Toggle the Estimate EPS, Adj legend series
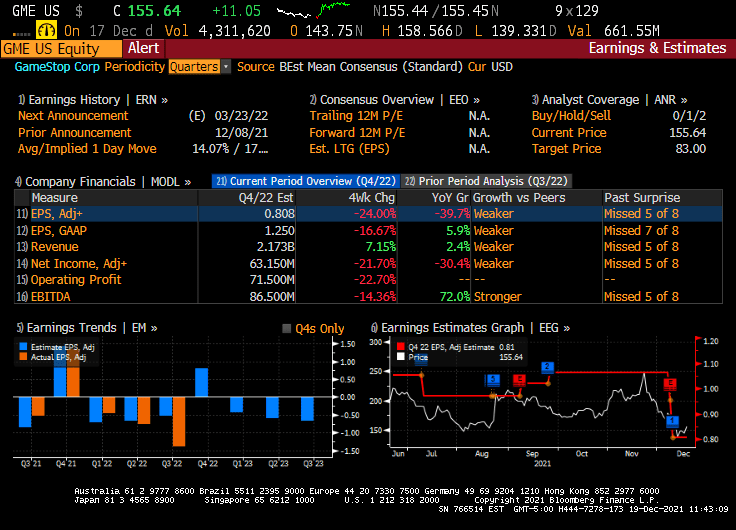The width and height of the screenshot is (736, 530). point(25,346)
